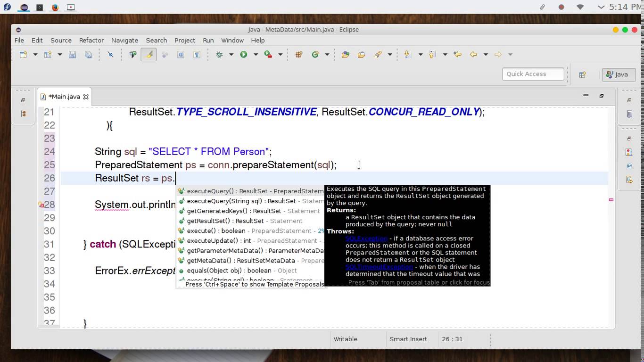Click the Next Annotation icon
Viewport: 644px width, 362px height.
[x=407, y=54]
